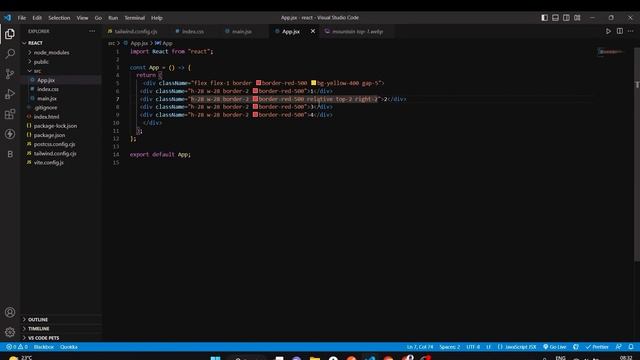Viewport: 640px width, 360px height.
Task: Toggle Primary Side Bar from title bar
Action: 544,18
